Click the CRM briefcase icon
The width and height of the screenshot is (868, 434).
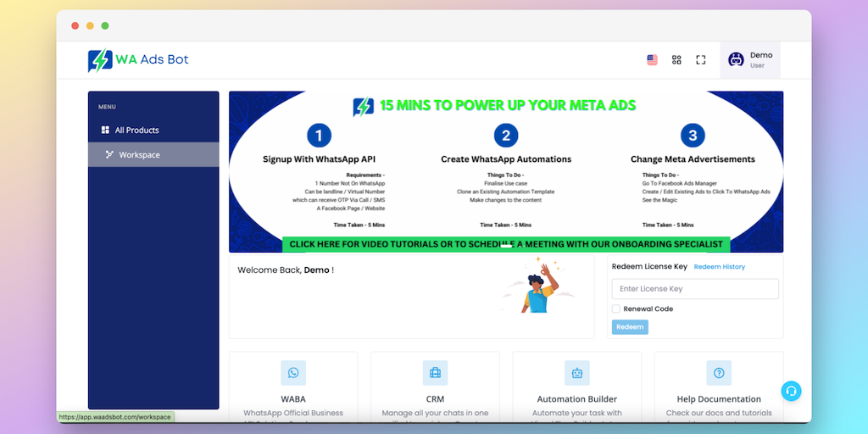(x=435, y=373)
